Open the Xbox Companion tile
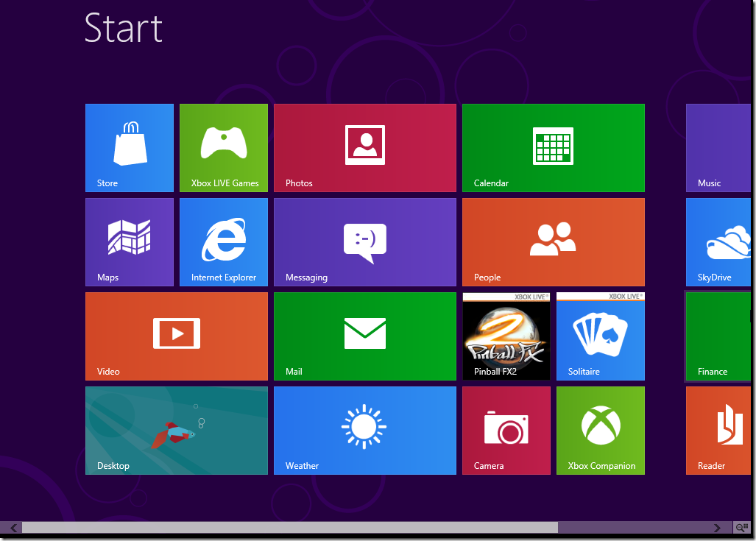The image size is (756, 541). [600, 431]
